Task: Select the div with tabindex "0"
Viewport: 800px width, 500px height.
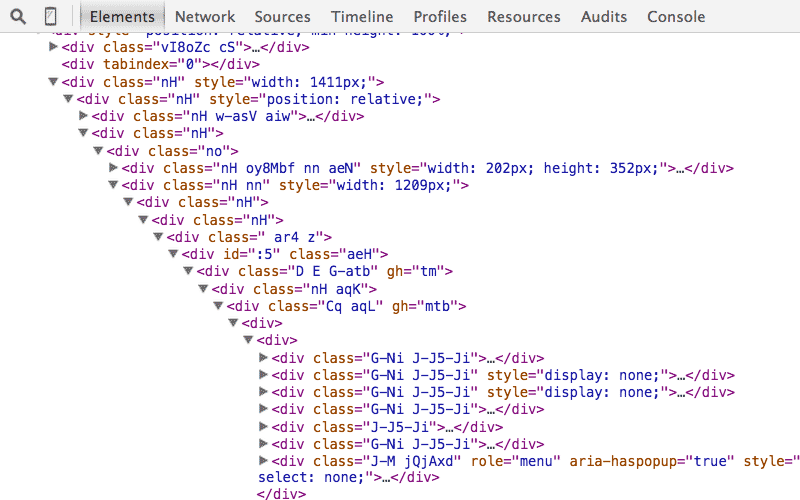Action: (x=139, y=64)
